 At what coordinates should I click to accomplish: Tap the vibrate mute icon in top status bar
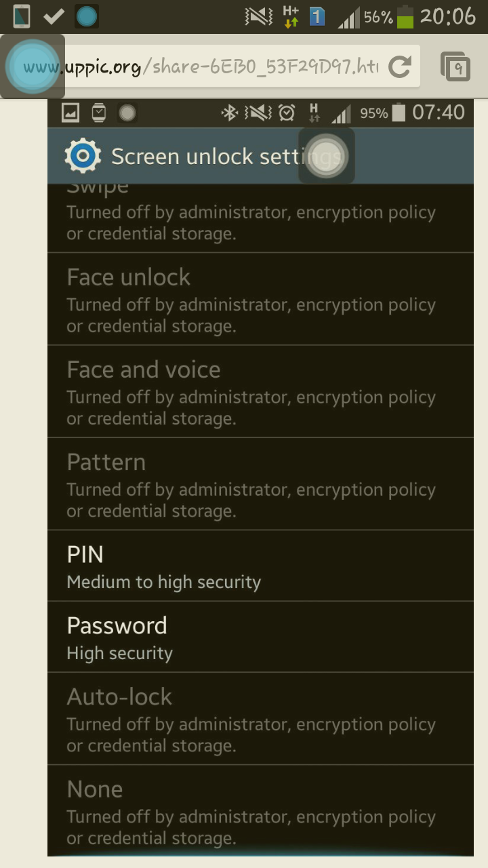click(259, 16)
